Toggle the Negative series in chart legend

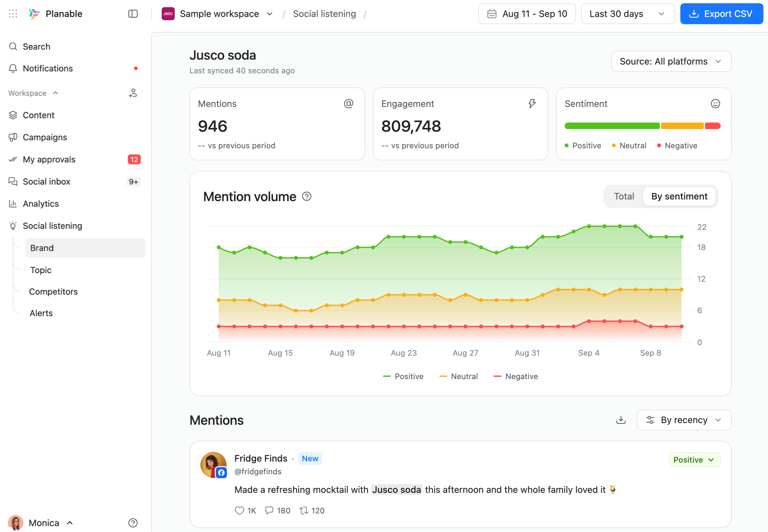516,376
